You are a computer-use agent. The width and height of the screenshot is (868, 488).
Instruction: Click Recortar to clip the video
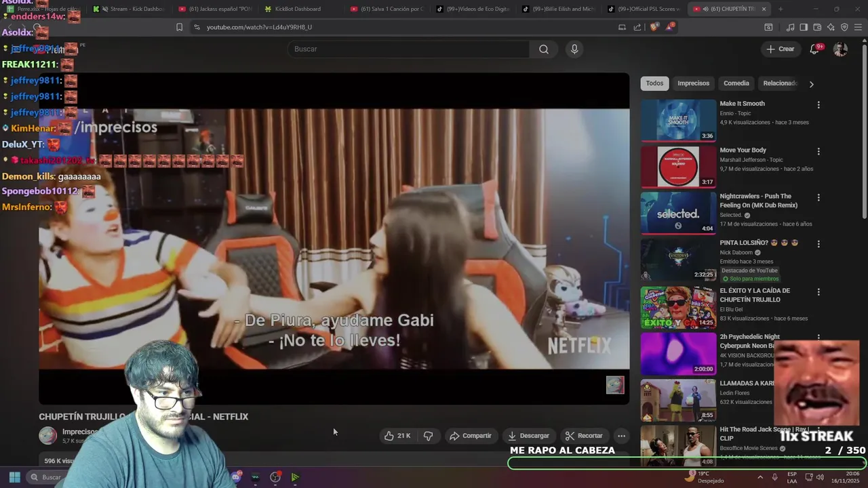click(x=584, y=436)
